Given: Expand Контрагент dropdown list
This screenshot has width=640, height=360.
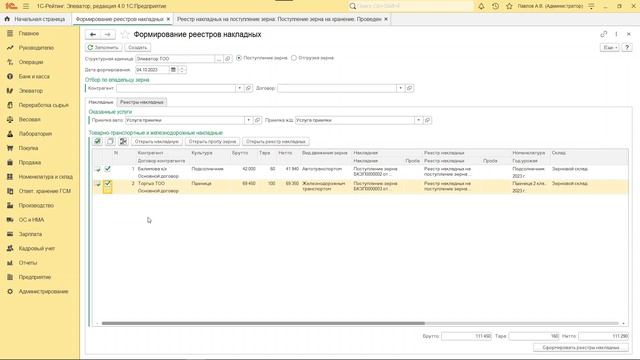Looking at the screenshot, I should tap(240, 88).
